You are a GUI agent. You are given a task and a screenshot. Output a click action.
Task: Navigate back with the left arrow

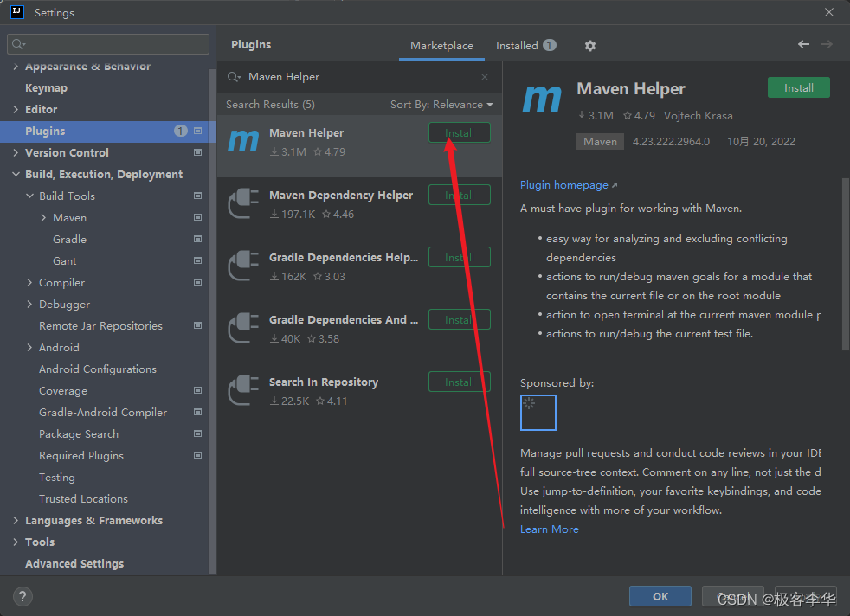pyautogui.click(x=803, y=44)
